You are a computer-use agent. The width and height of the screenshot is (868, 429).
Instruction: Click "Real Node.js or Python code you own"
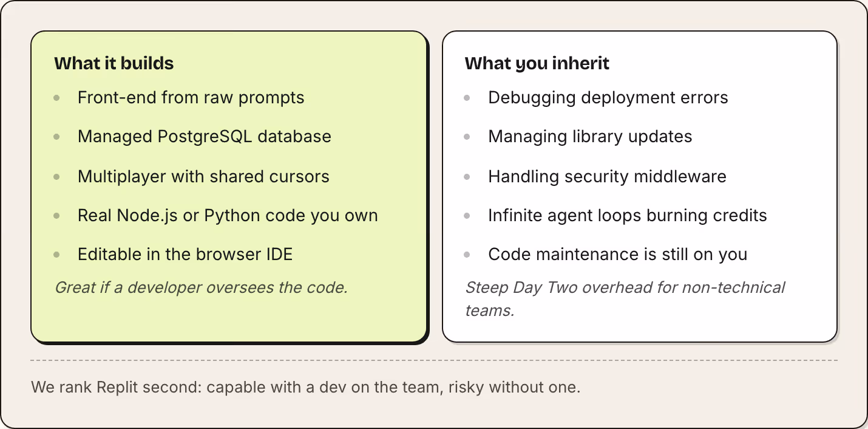(228, 216)
